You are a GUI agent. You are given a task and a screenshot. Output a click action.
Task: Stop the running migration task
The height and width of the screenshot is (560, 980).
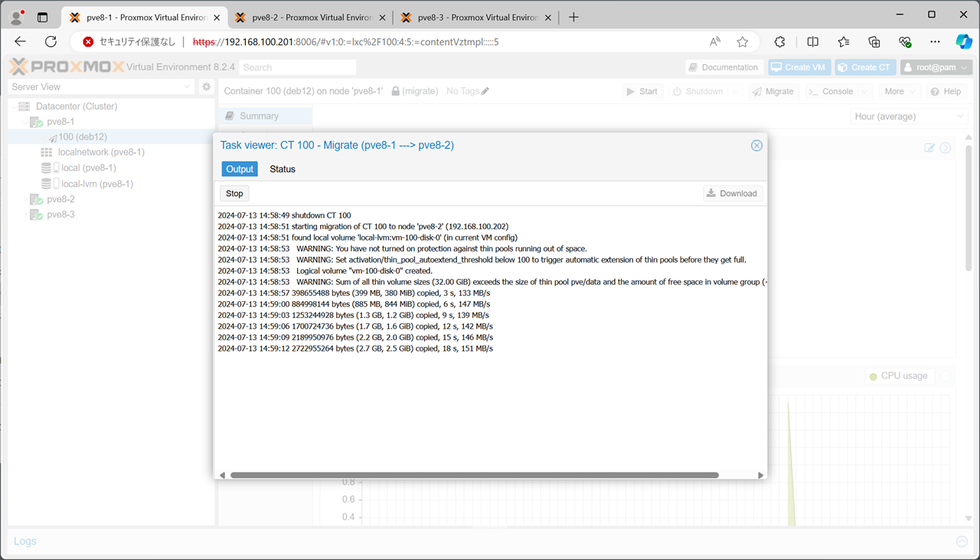point(234,194)
